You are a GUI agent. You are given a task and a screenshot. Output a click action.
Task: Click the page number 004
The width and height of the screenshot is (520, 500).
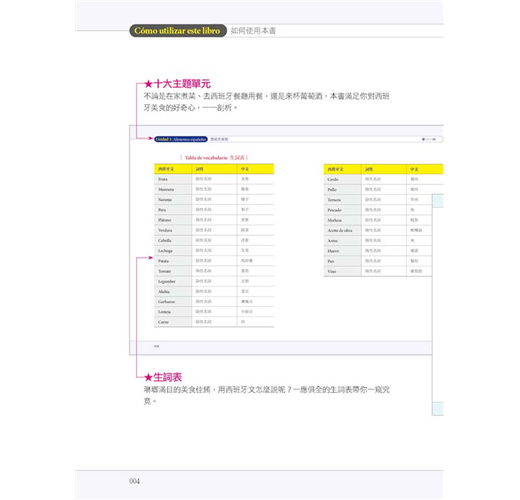point(134,481)
